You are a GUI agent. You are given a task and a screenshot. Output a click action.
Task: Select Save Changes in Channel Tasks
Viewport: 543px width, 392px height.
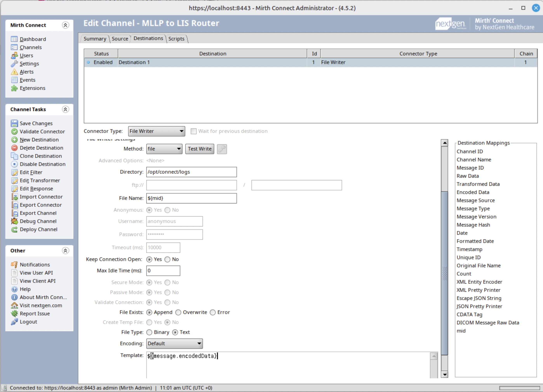[36, 123]
